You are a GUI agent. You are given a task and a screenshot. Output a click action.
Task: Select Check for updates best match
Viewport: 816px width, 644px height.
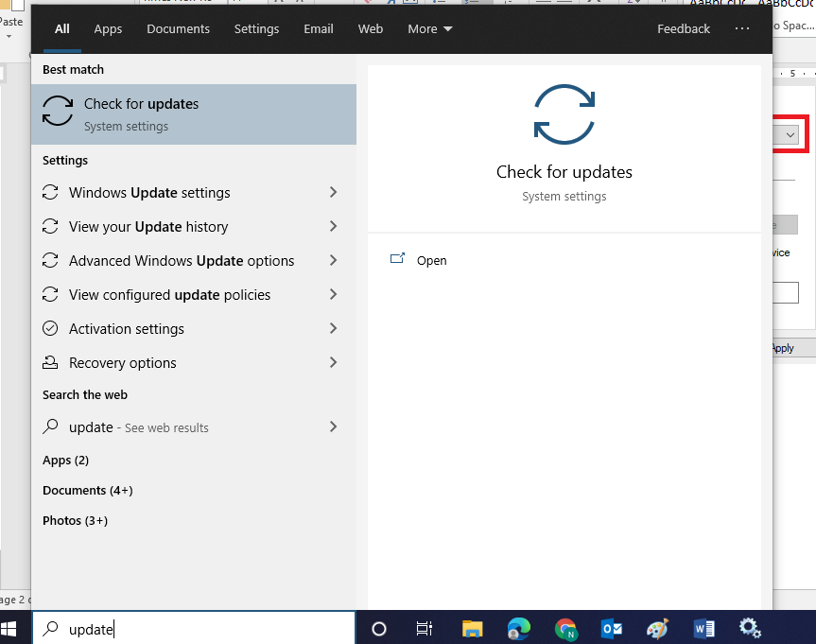194,114
